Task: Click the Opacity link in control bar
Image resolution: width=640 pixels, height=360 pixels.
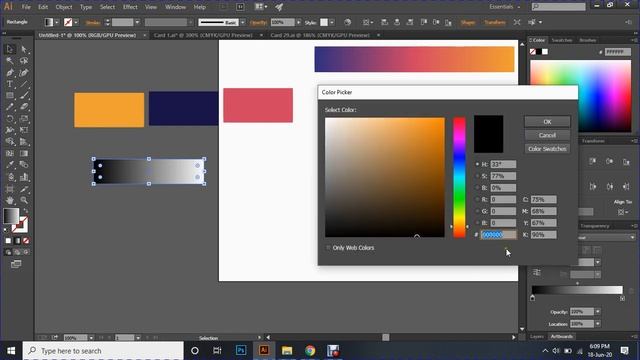Action: (258, 22)
